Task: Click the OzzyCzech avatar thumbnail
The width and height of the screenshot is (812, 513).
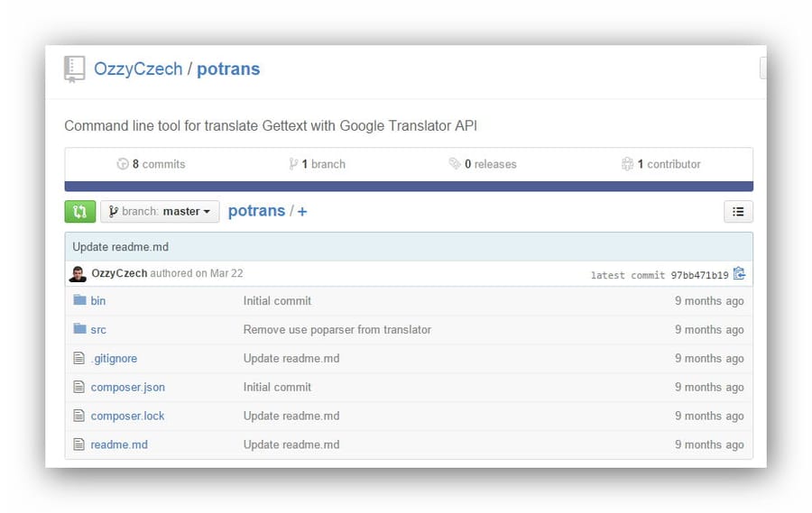Action: (x=78, y=274)
